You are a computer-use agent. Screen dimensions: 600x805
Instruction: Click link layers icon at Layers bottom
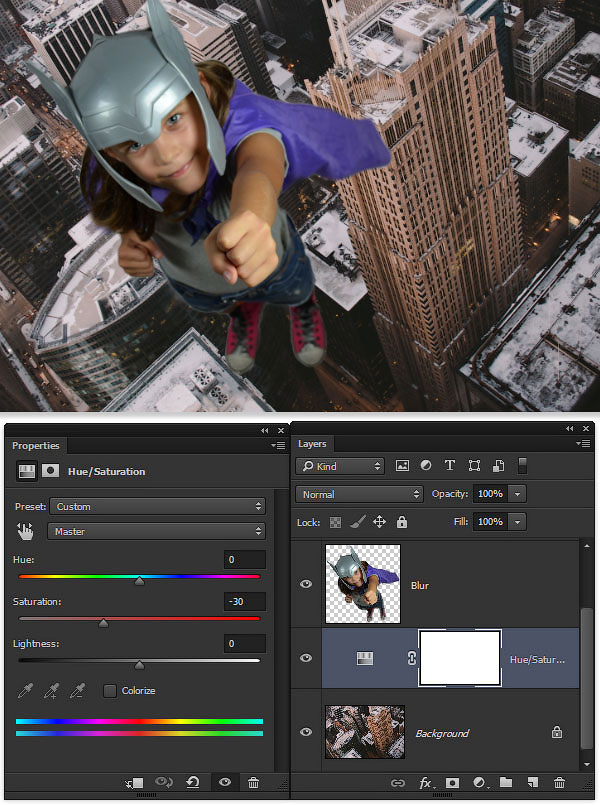[398, 783]
